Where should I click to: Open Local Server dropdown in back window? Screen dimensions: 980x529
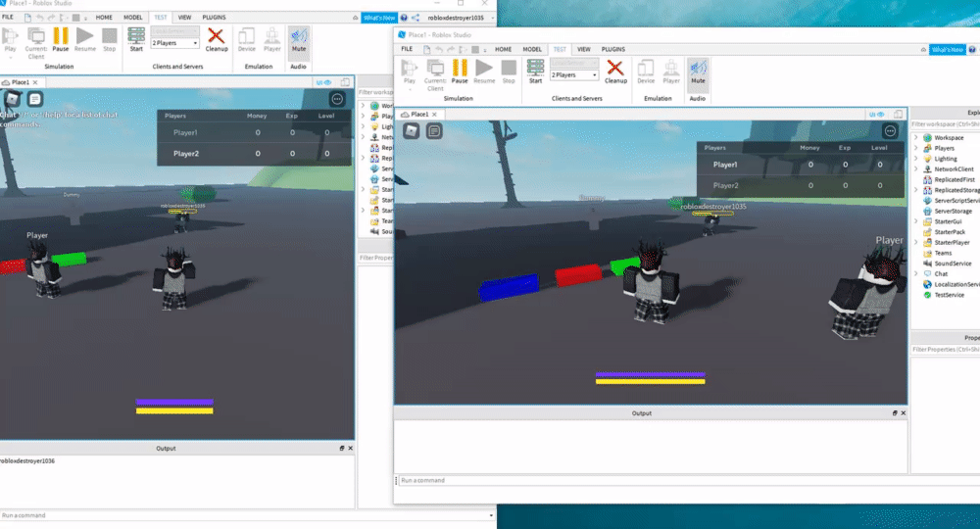click(x=175, y=31)
